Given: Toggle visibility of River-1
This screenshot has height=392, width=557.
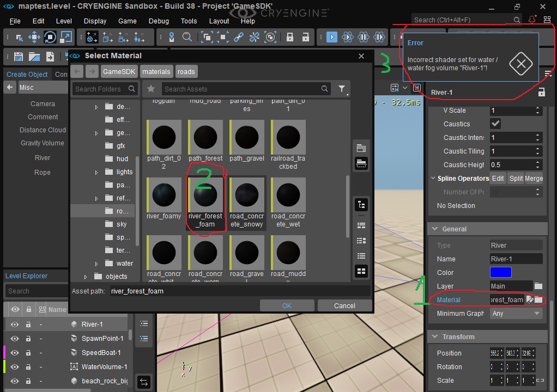Looking at the screenshot, I should tap(15, 324).
